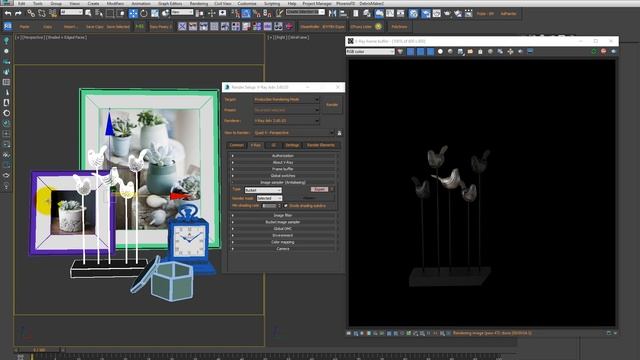The image size is (640, 360).
Task: Expand the About V-Ray rollout
Action: coord(282,162)
